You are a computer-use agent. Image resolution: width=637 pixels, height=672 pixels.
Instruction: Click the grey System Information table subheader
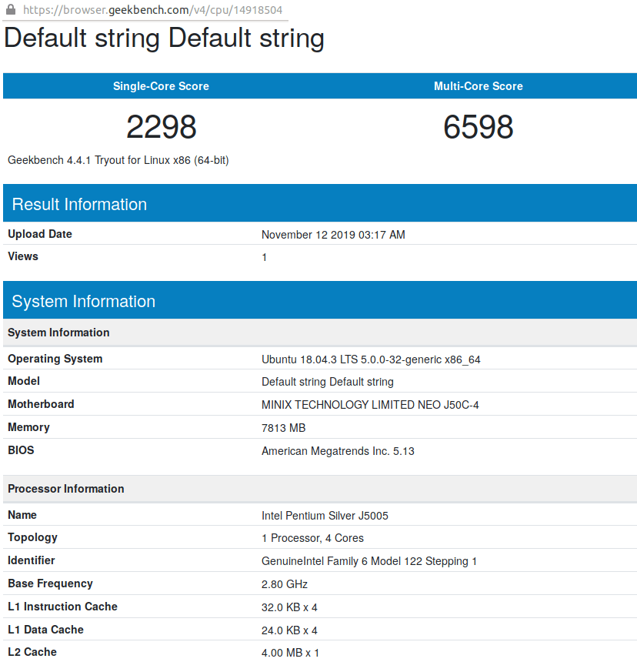pyautogui.click(x=320, y=333)
